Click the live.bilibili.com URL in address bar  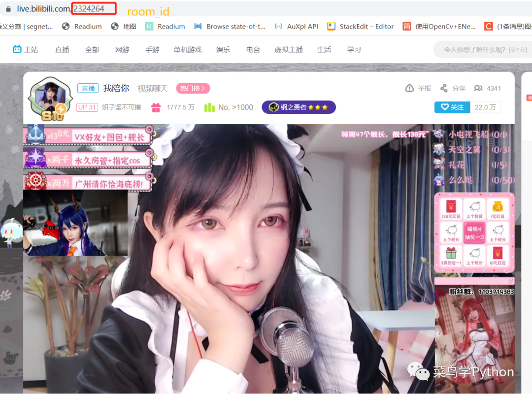click(61, 9)
